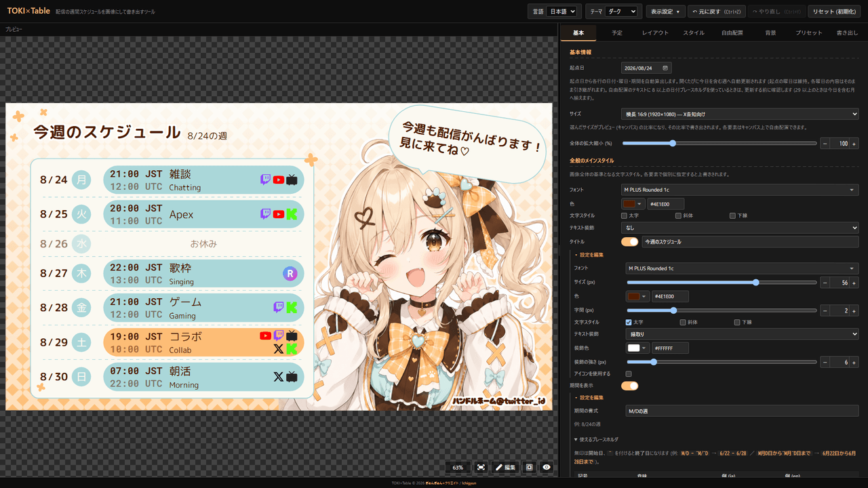Click the X icon in the コラボ row
Screen dimensions: 868x488
(x=279, y=349)
